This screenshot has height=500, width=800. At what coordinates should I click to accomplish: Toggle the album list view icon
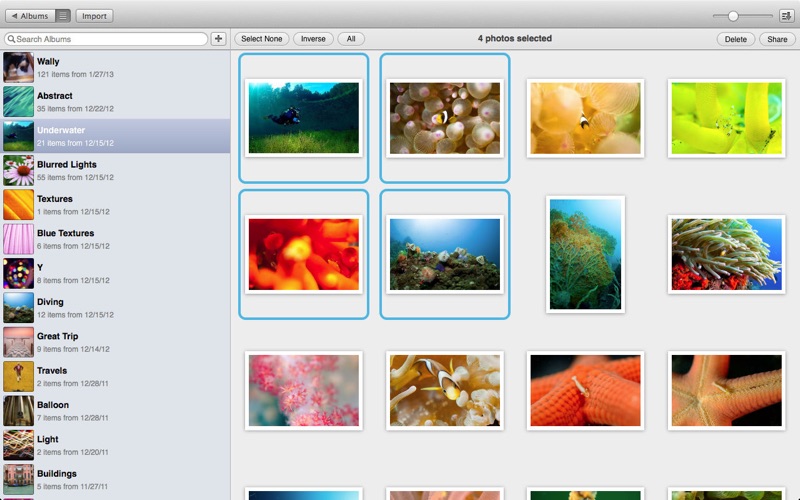(x=63, y=16)
